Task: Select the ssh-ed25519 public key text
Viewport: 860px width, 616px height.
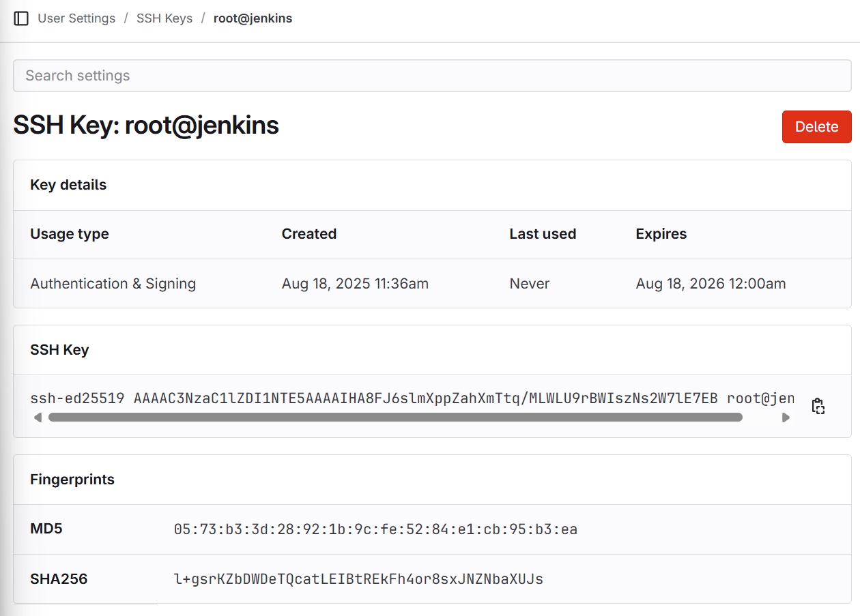Action: [x=412, y=398]
